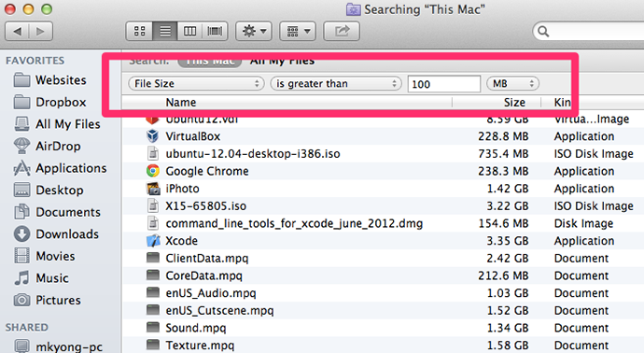The image size is (644, 353).
Task: Click ISO Disk Image kind of X15-65805.iso
Action: click(x=594, y=205)
